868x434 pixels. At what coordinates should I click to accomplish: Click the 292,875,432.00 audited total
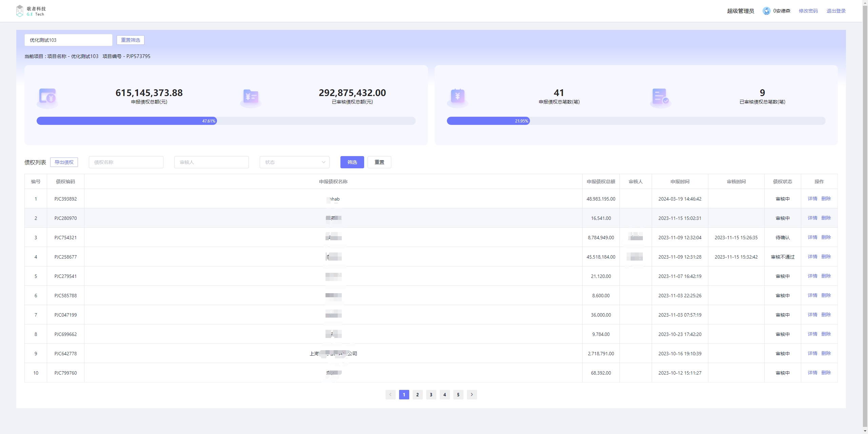352,93
